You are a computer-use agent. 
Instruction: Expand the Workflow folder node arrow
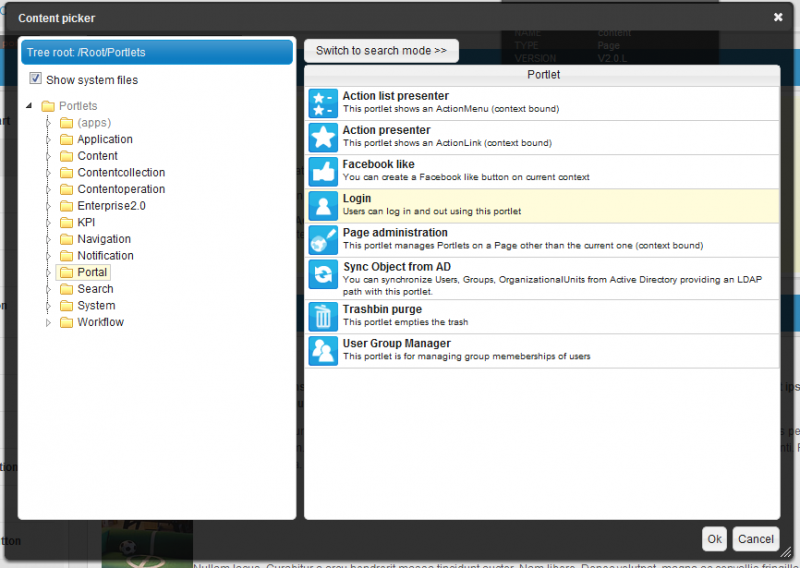pyautogui.click(x=48, y=323)
